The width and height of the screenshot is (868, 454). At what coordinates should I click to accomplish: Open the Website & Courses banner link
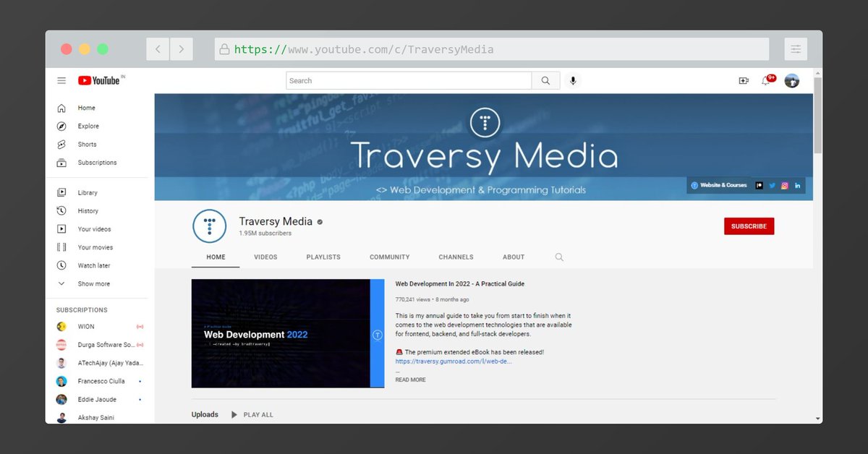(719, 186)
